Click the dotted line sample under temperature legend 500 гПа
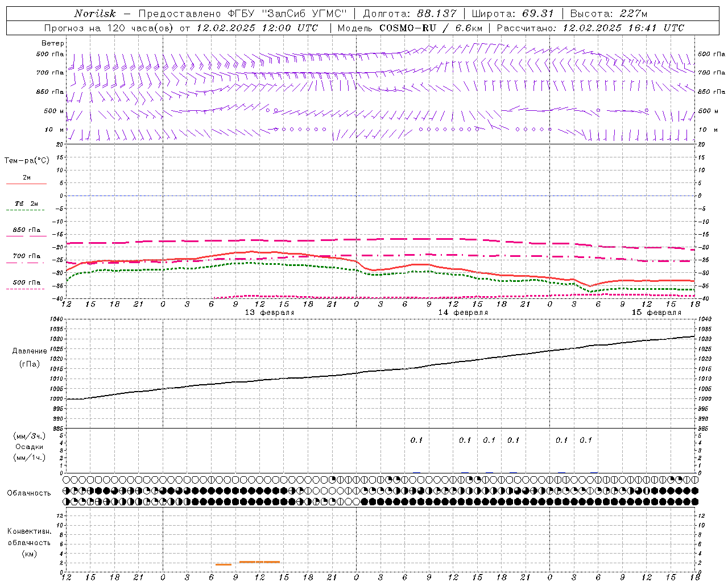The height and width of the screenshot is (582, 728). click(x=26, y=289)
